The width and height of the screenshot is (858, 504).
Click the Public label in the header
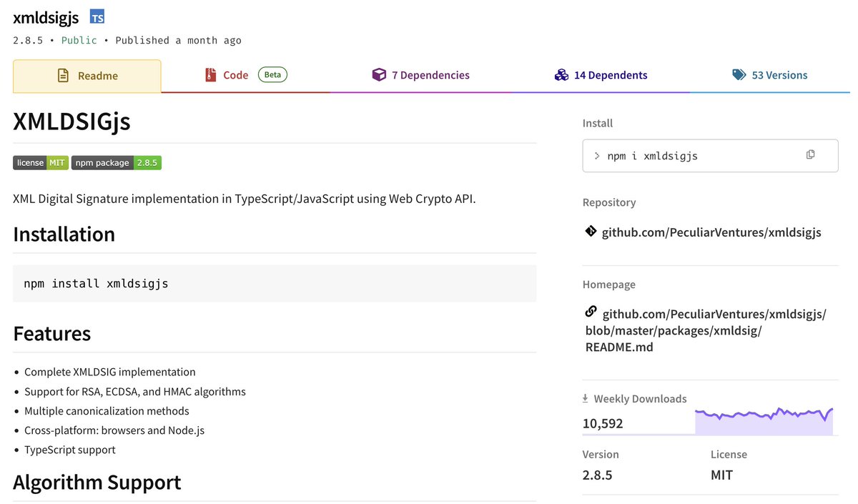point(79,40)
